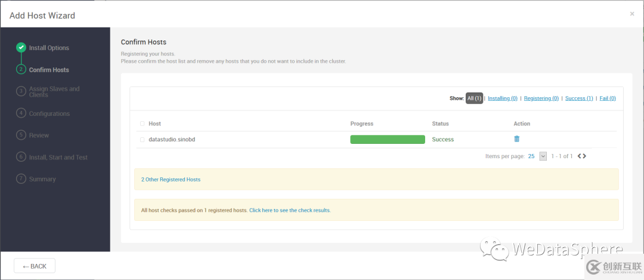The image size is (644, 280).
Task: Click the step 2 Confirm Hosts circle icon
Action: (21, 69)
